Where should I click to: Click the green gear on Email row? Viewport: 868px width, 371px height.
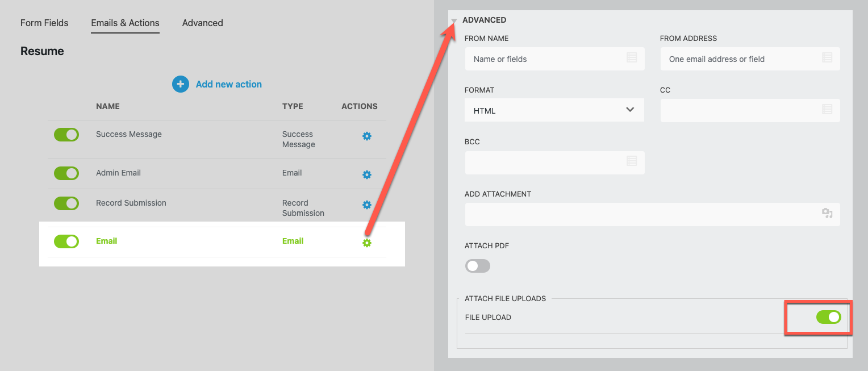[367, 243]
